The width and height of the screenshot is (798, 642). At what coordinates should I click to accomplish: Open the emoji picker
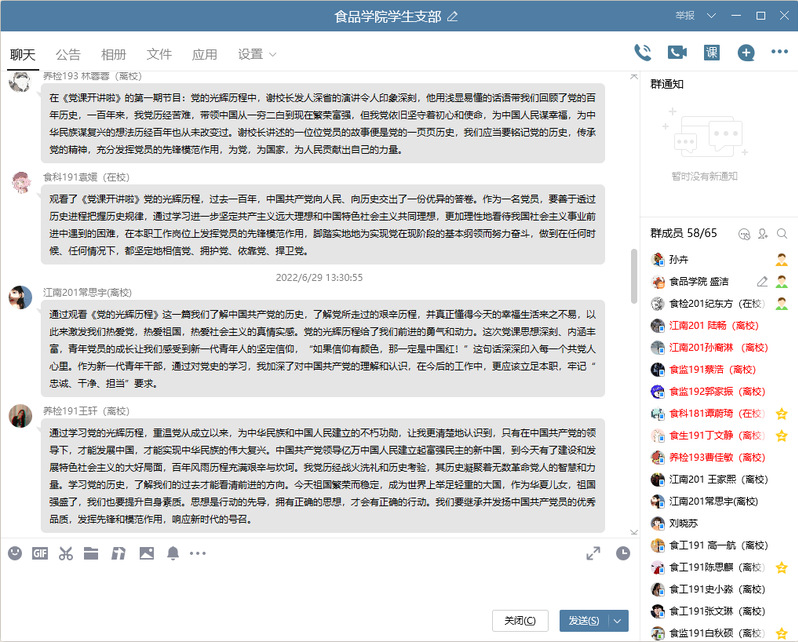[15, 553]
